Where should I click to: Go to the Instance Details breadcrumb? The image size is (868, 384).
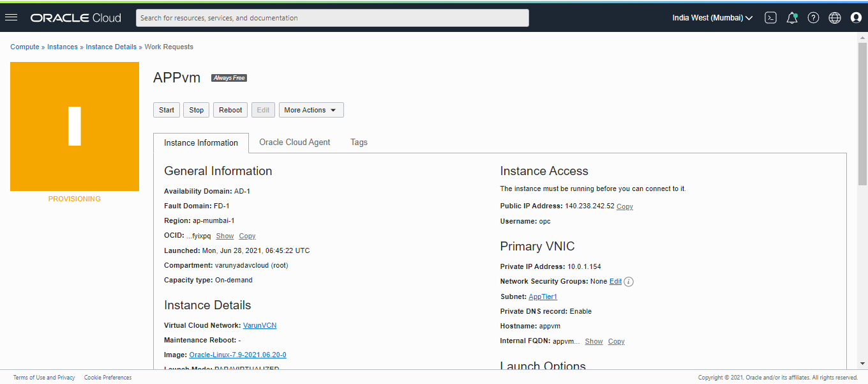[x=111, y=47]
